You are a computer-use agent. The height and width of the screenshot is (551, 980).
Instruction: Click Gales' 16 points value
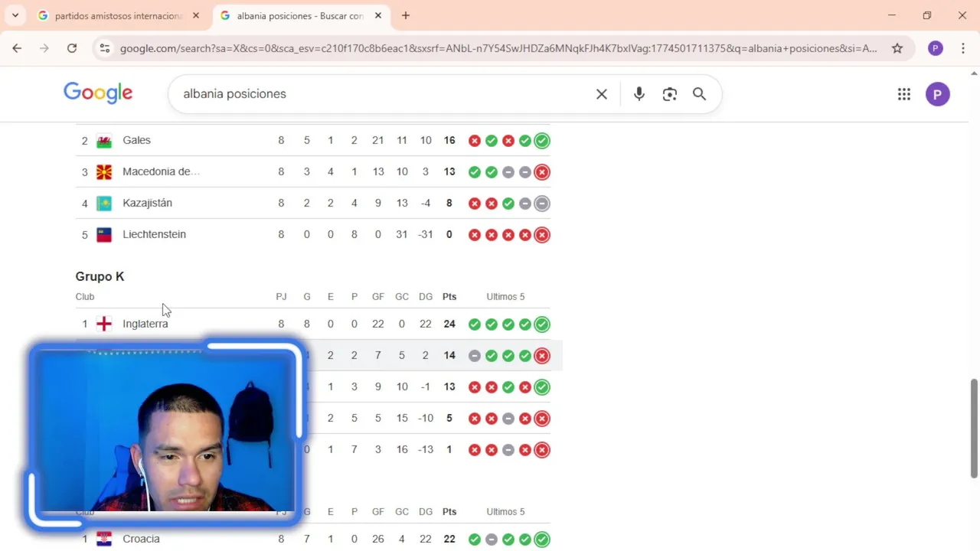[449, 141]
